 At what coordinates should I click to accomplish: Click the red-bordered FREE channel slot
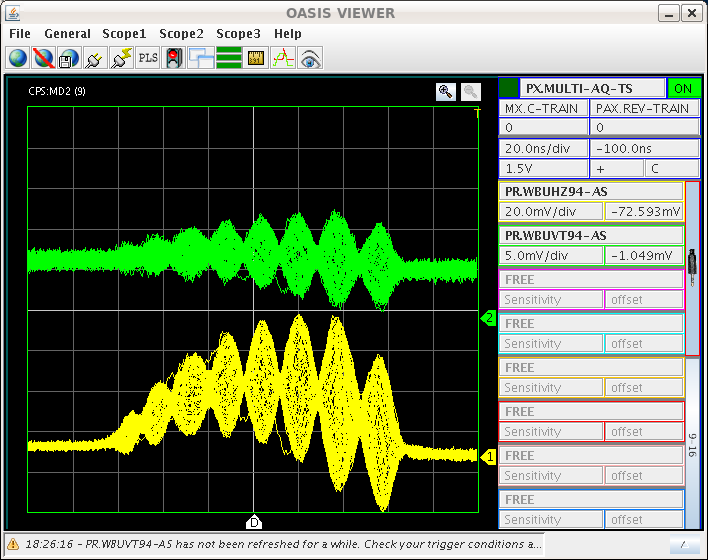(x=591, y=412)
